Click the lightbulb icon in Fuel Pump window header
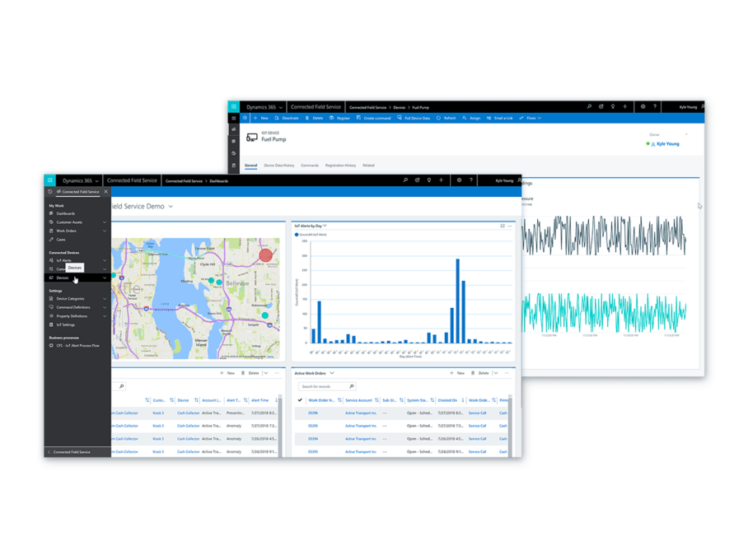 tap(613, 107)
